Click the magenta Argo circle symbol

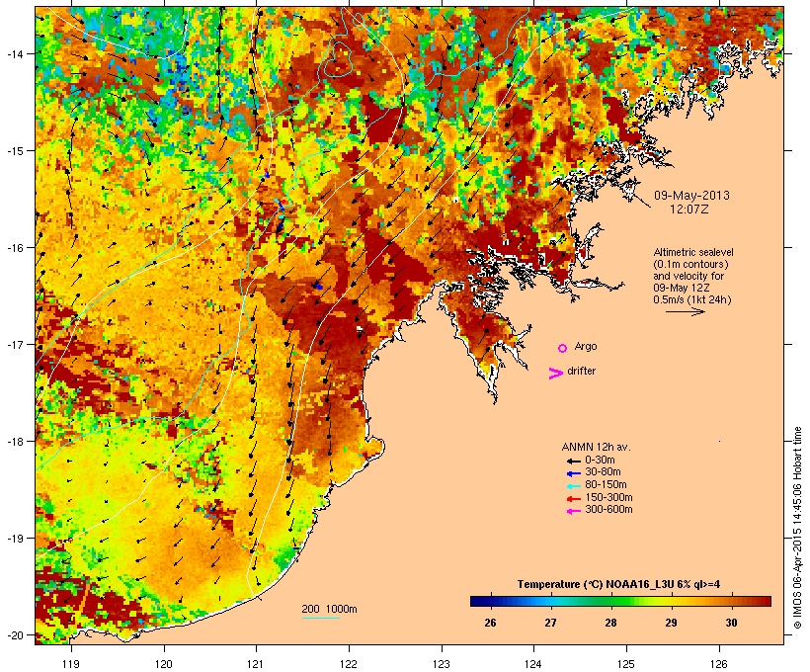563,349
